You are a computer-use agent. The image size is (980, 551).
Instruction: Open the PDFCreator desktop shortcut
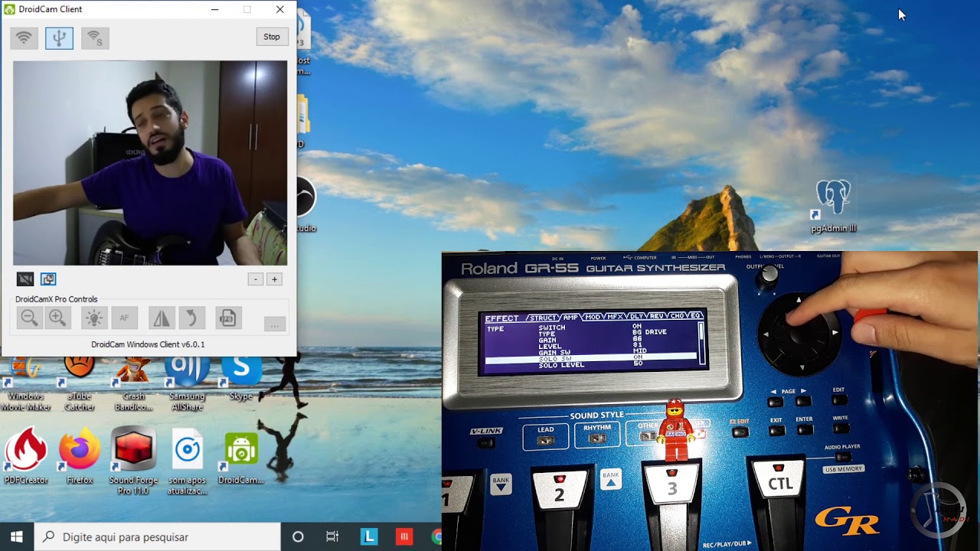pos(26,455)
